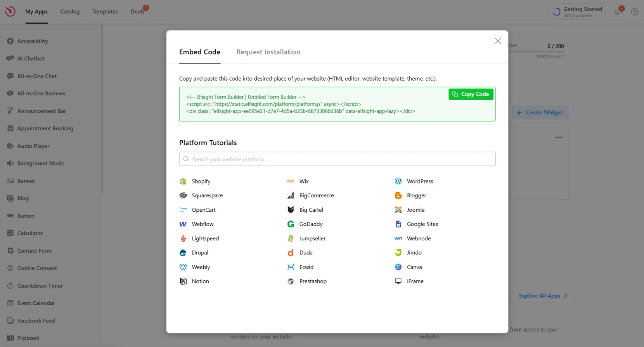Select All-in-One Reviews in sidebar
644x347 pixels.
tap(41, 93)
